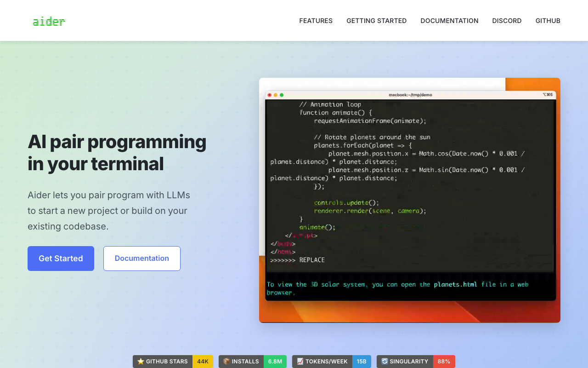Click the aider logo
Viewport: 588px width, 368px height.
[49, 21]
